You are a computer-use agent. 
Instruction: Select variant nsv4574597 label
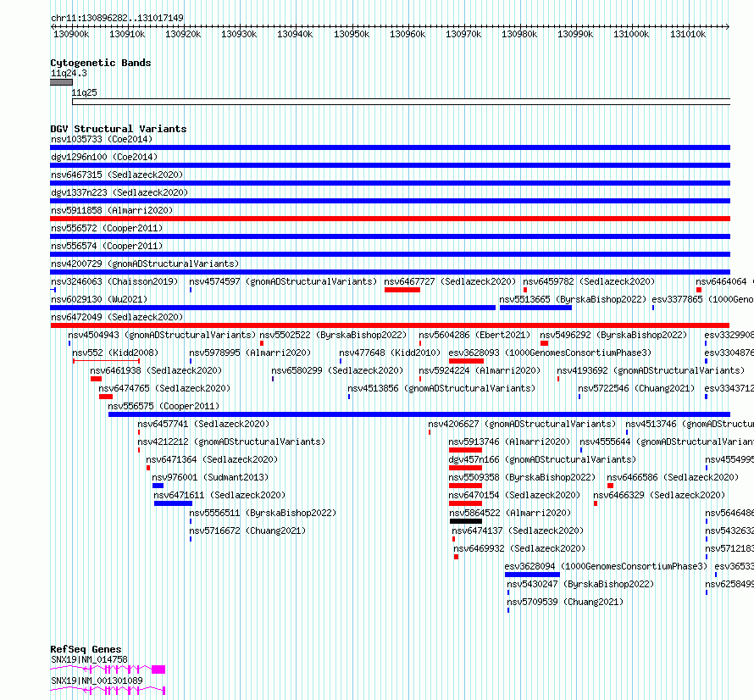coord(283,281)
